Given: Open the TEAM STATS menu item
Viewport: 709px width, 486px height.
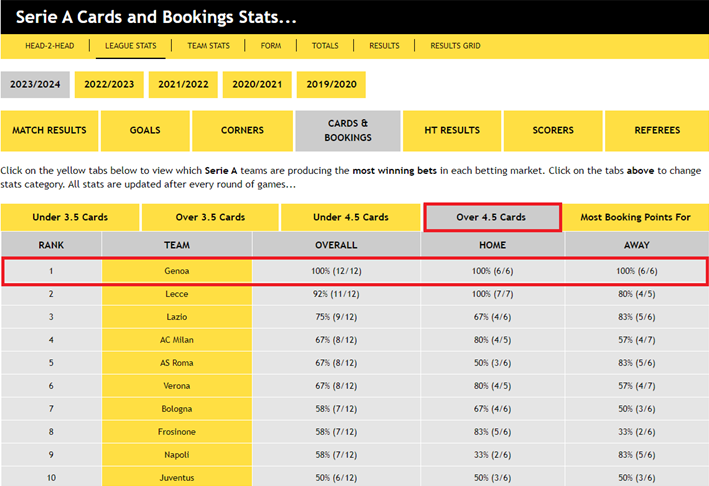Looking at the screenshot, I should pyautogui.click(x=208, y=46).
